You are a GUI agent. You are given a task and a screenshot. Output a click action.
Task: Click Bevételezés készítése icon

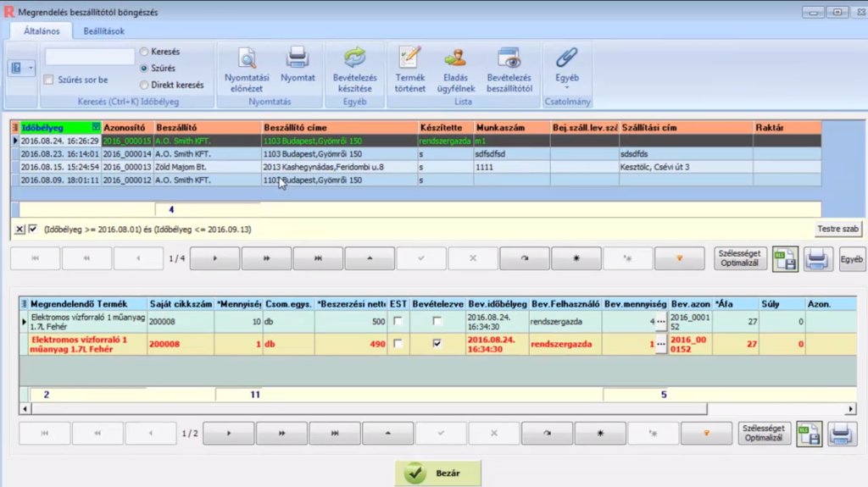(x=353, y=67)
